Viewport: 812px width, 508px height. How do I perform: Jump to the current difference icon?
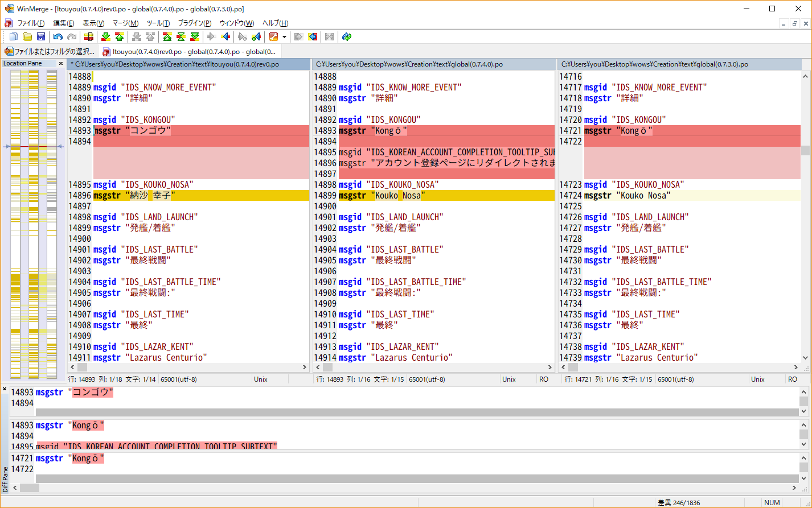(181, 37)
